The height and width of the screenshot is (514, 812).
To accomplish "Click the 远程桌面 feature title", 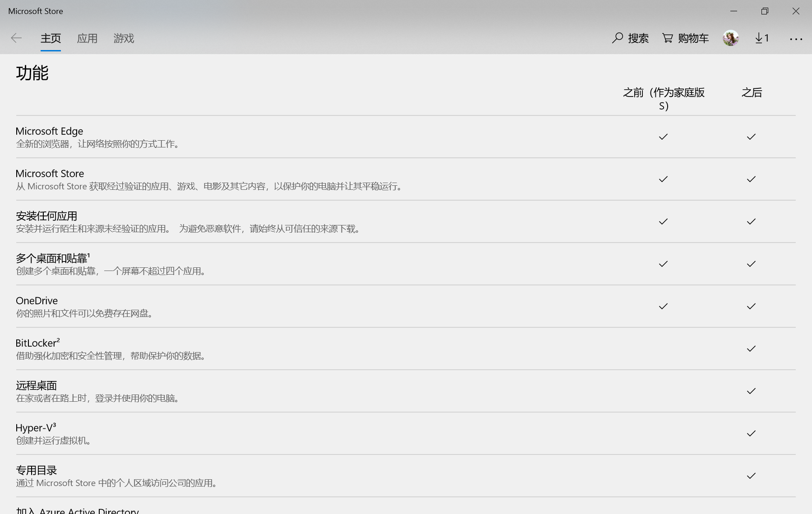I will tap(37, 385).
